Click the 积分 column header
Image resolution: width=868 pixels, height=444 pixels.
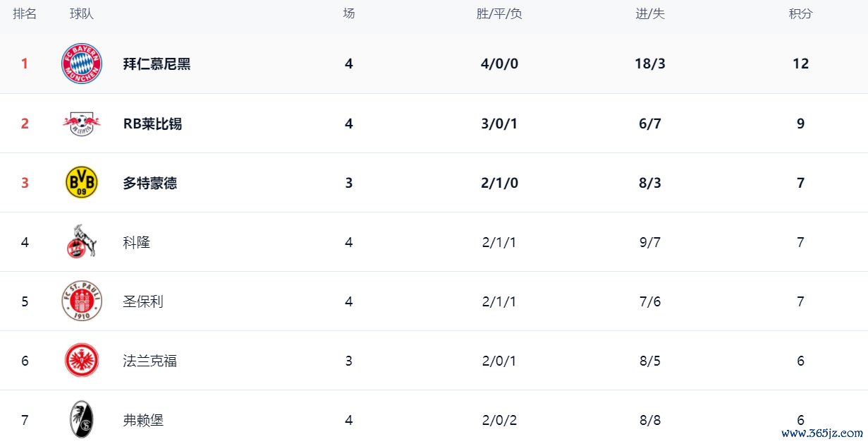pyautogui.click(x=800, y=14)
